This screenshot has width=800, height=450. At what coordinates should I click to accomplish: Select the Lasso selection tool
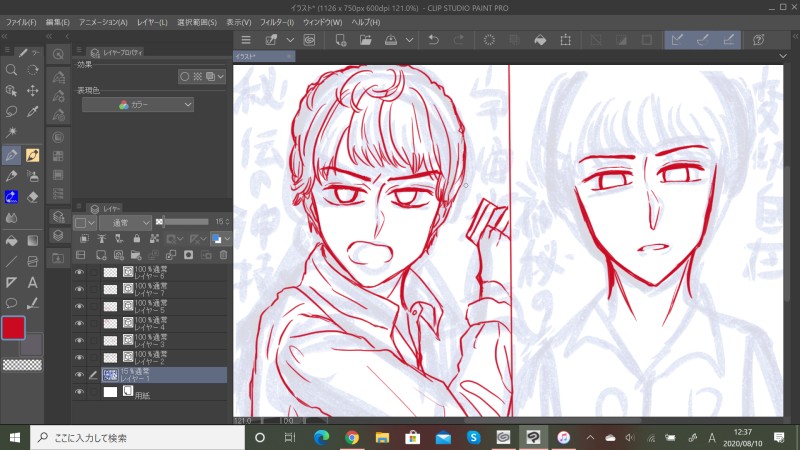pyautogui.click(x=11, y=111)
